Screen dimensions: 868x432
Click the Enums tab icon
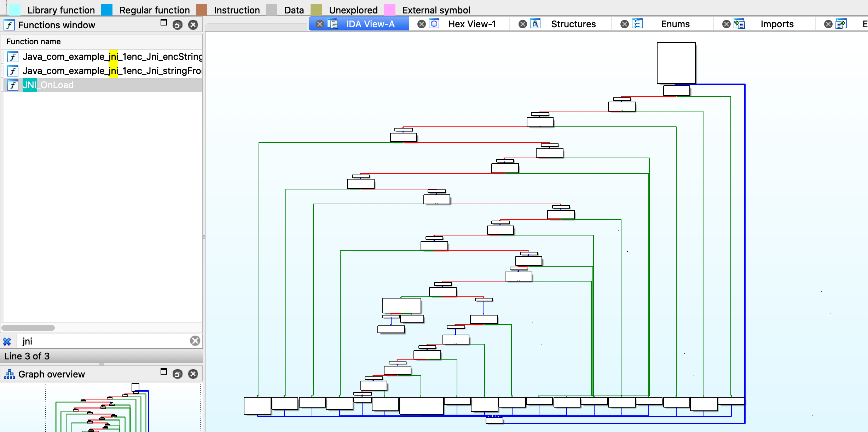[637, 24]
